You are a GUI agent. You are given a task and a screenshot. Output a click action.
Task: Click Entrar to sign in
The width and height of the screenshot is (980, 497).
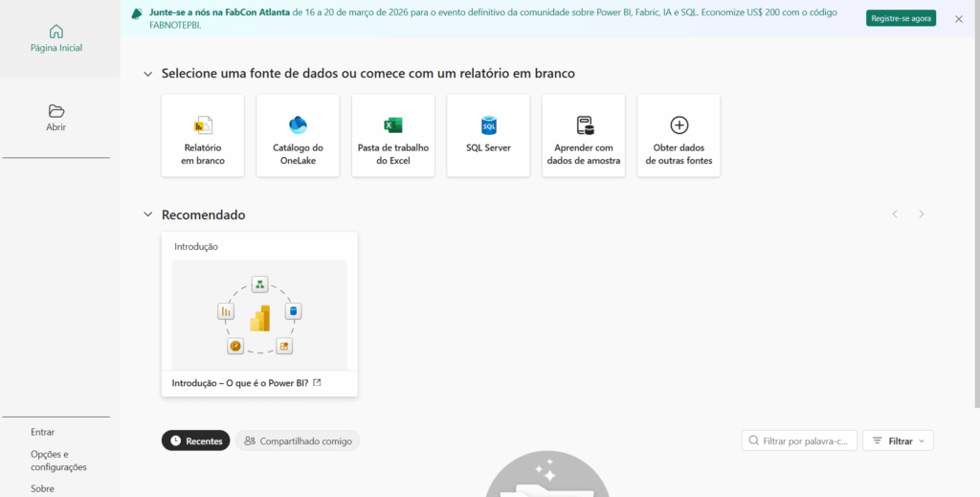coord(42,432)
